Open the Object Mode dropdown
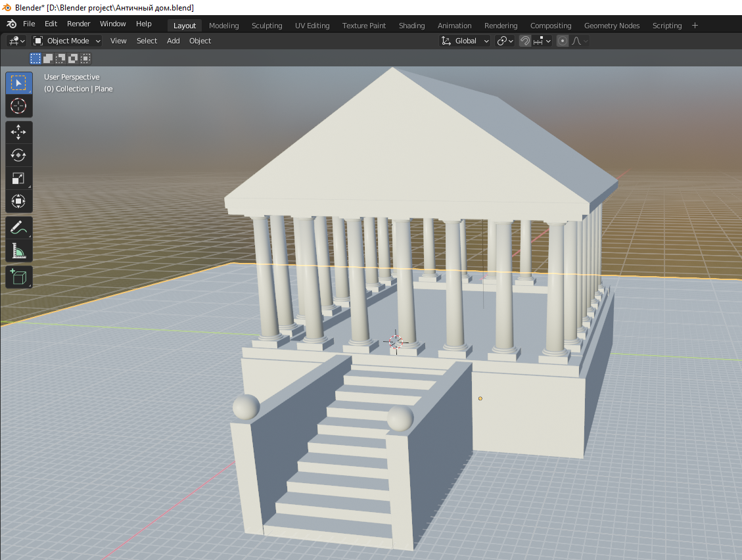The width and height of the screenshot is (742, 560). (x=67, y=41)
